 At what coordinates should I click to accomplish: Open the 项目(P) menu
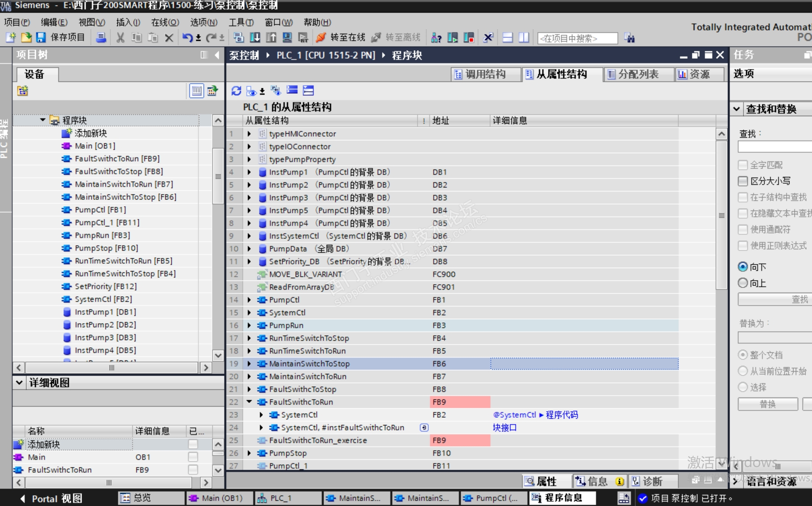coord(17,22)
